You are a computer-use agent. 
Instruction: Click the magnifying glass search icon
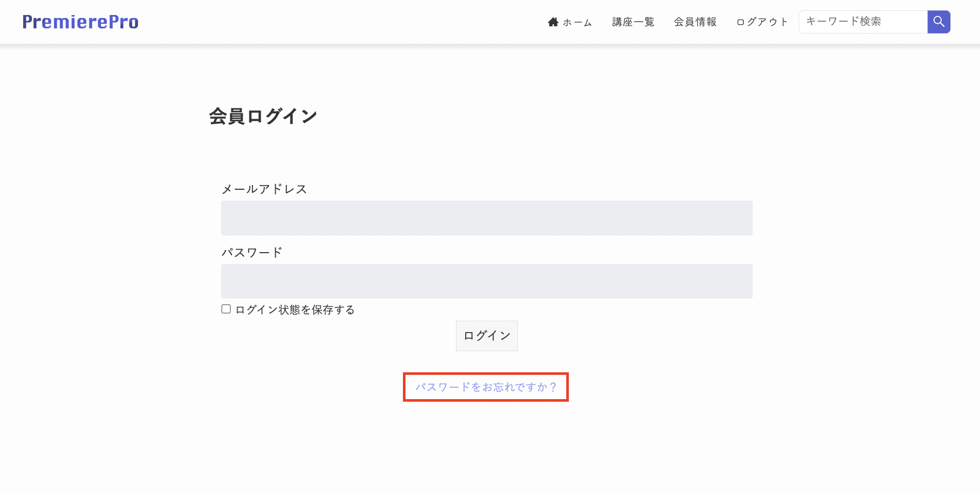938,21
